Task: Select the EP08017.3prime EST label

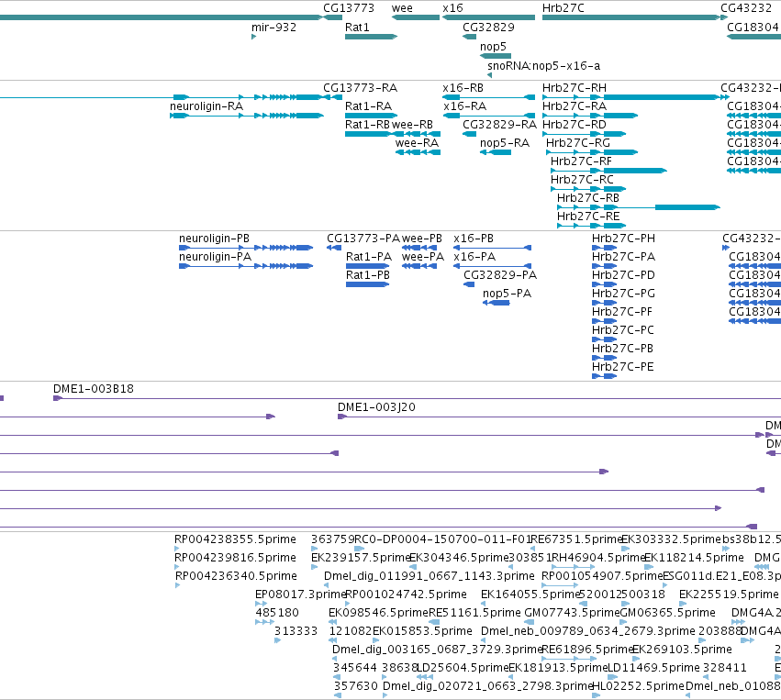Action: [300, 594]
